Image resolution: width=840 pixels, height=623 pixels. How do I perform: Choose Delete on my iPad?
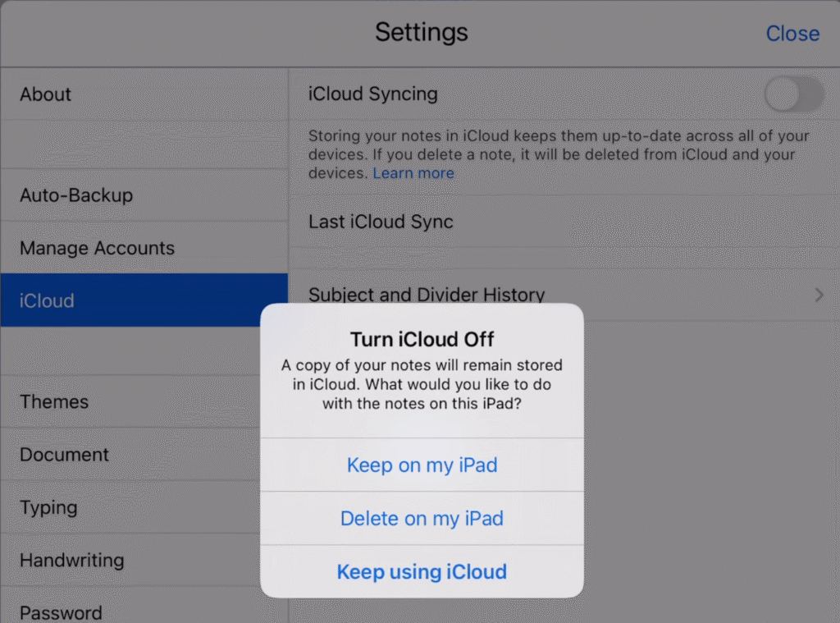click(x=422, y=519)
